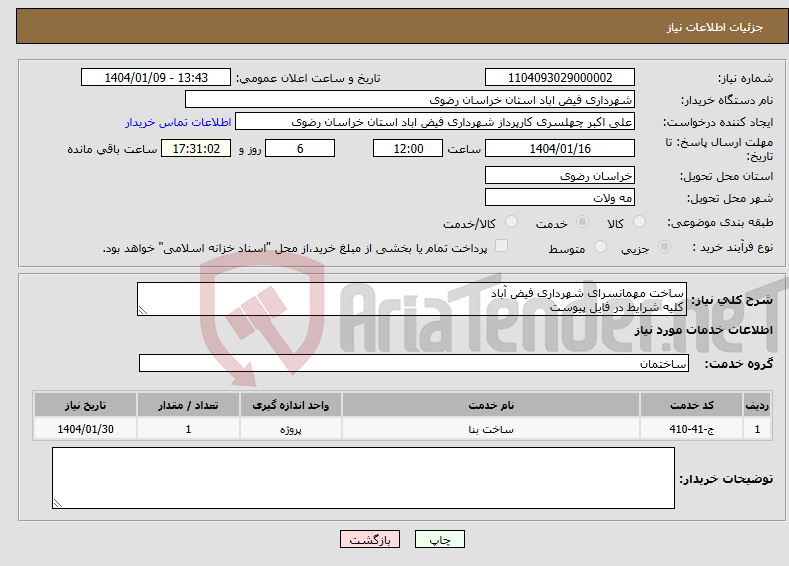
Task: Open the اطلاعات تماس خریدار link
Action: click(x=178, y=122)
